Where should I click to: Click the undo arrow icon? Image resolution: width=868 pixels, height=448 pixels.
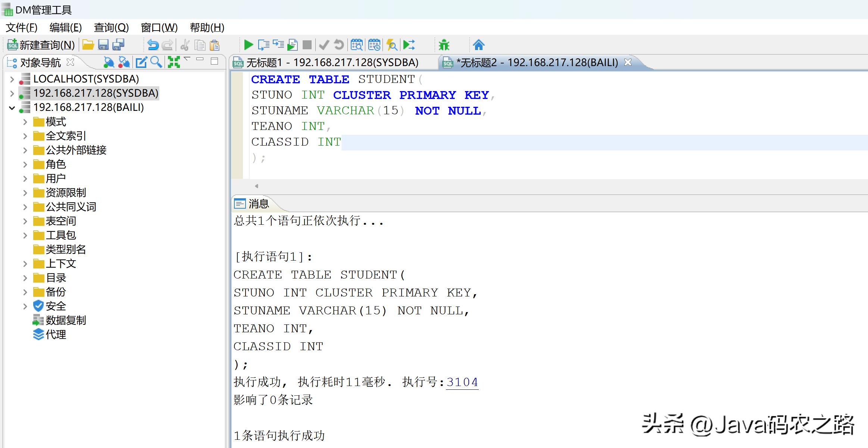(x=153, y=45)
